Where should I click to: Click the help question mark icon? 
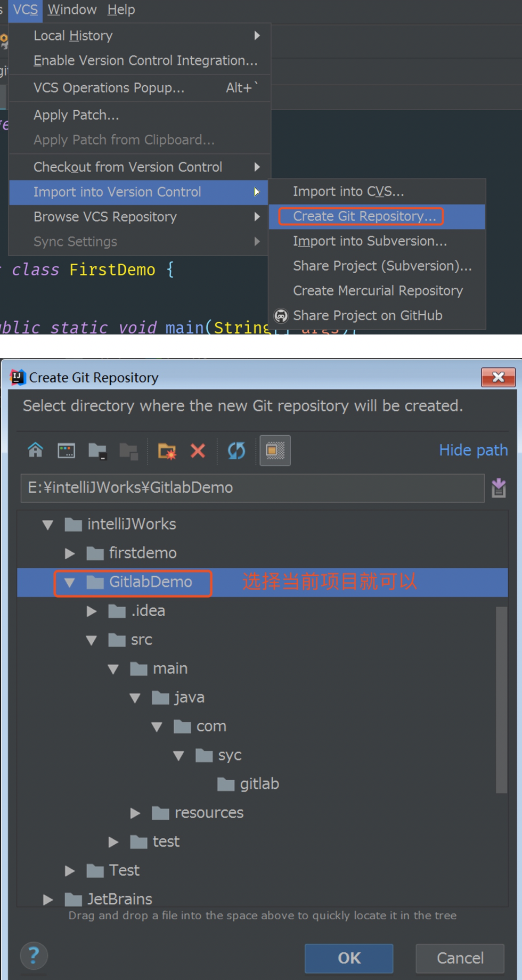34,956
